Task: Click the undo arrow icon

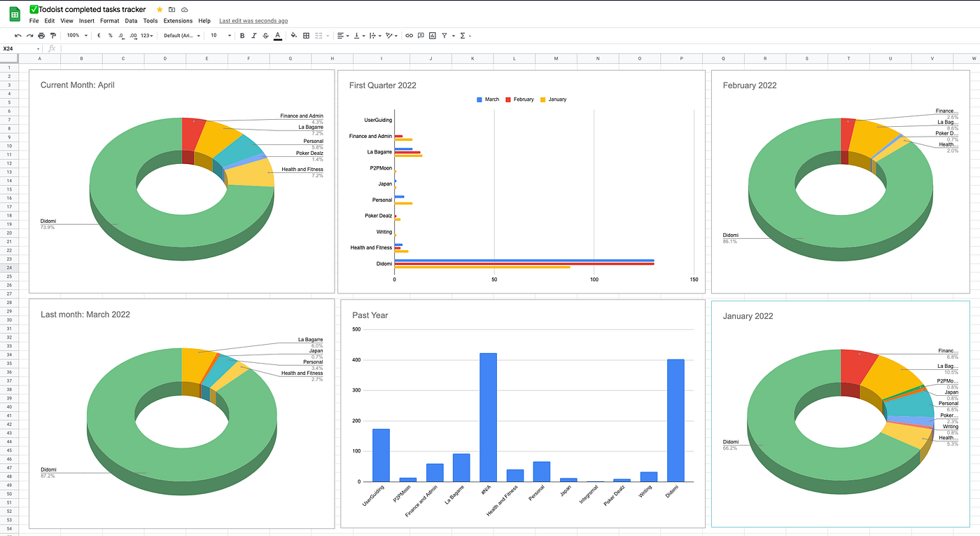Action: coord(18,35)
